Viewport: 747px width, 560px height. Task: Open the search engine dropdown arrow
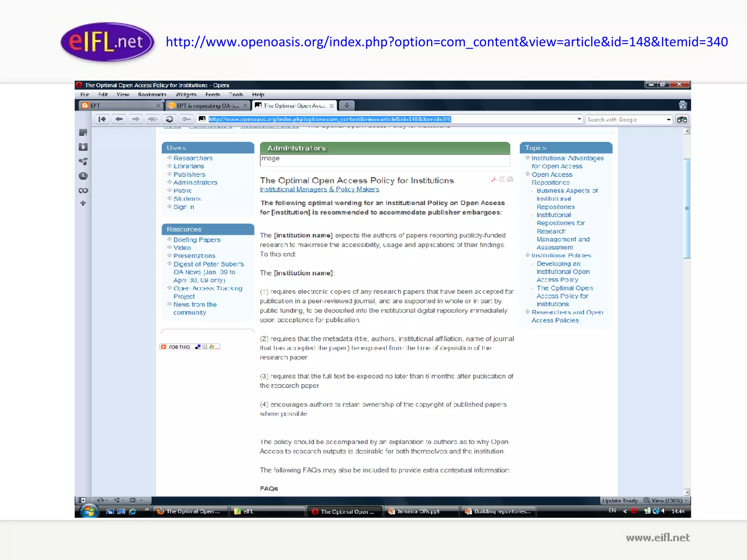point(668,120)
